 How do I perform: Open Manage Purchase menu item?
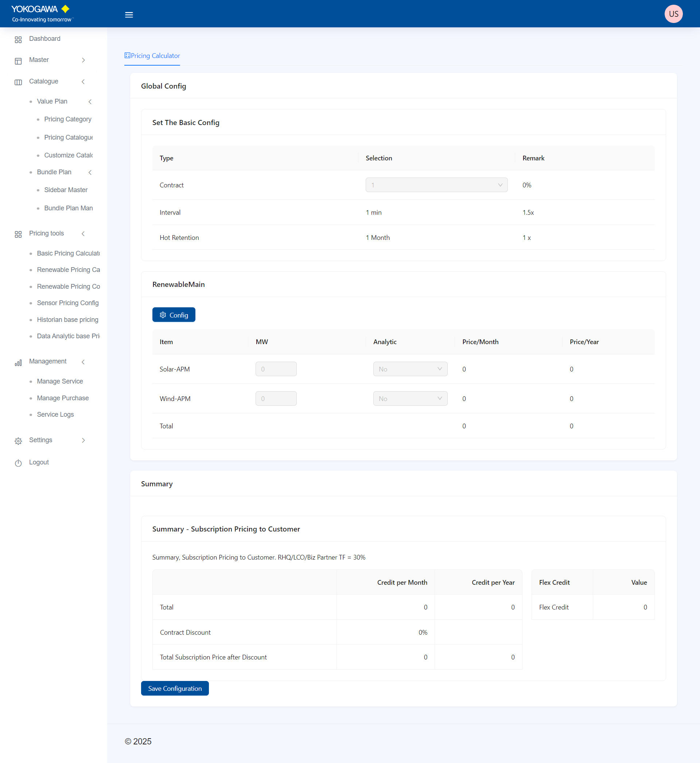62,398
